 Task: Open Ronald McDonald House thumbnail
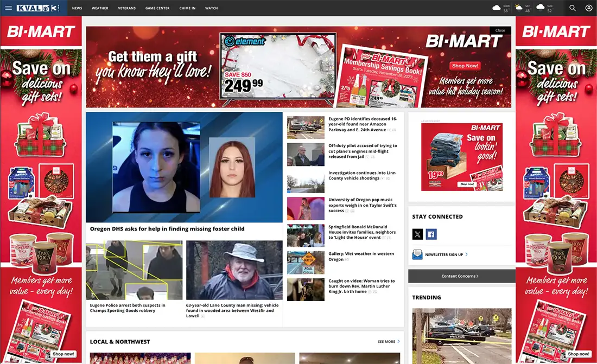(x=306, y=235)
